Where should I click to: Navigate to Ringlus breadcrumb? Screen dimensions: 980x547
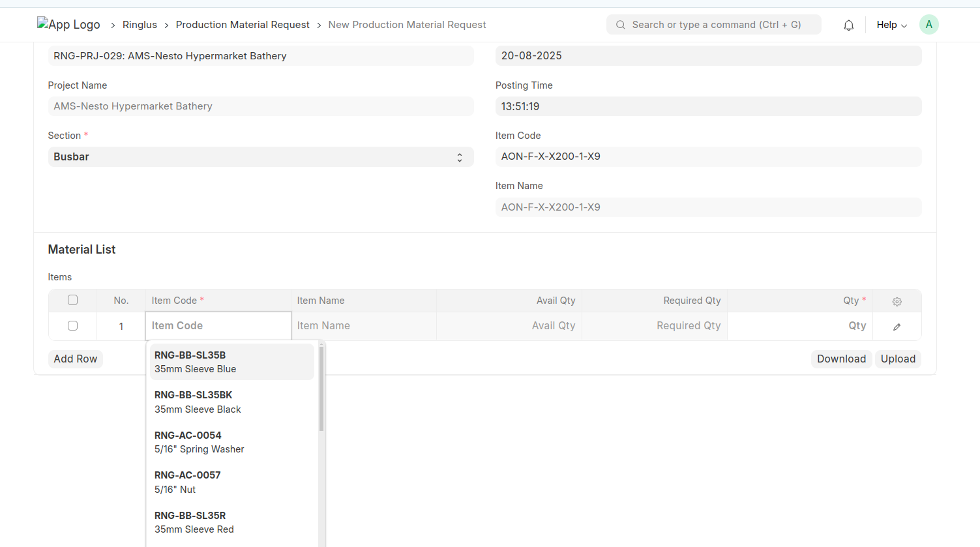tap(140, 25)
